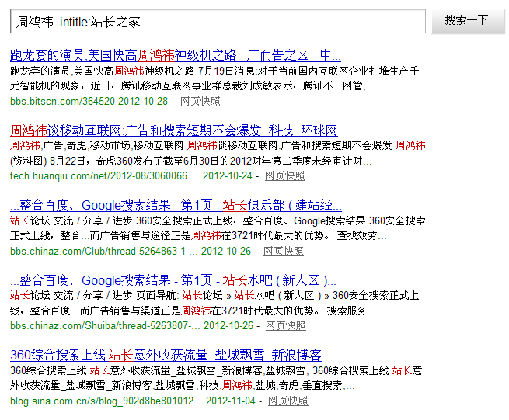The width and height of the screenshot is (509, 420).
Task: View 网页快照 for the chinaz.com Club thread result
Action: pyautogui.click(x=284, y=251)
